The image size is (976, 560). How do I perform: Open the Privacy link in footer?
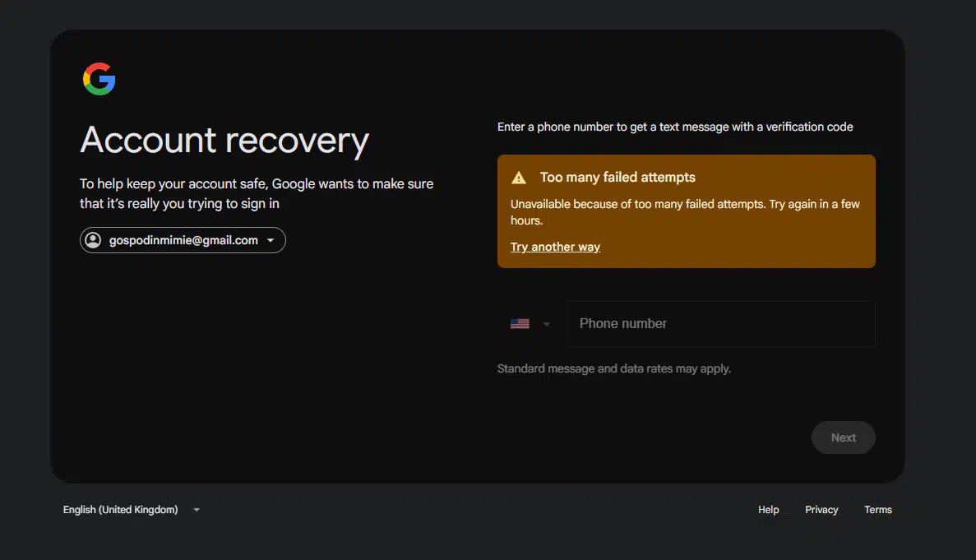click(821, 510)
